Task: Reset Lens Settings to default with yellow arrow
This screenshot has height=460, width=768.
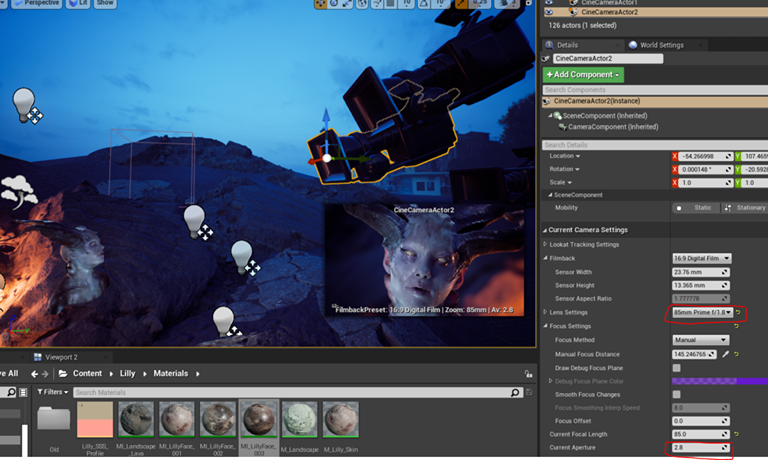Action: (737, 313)
